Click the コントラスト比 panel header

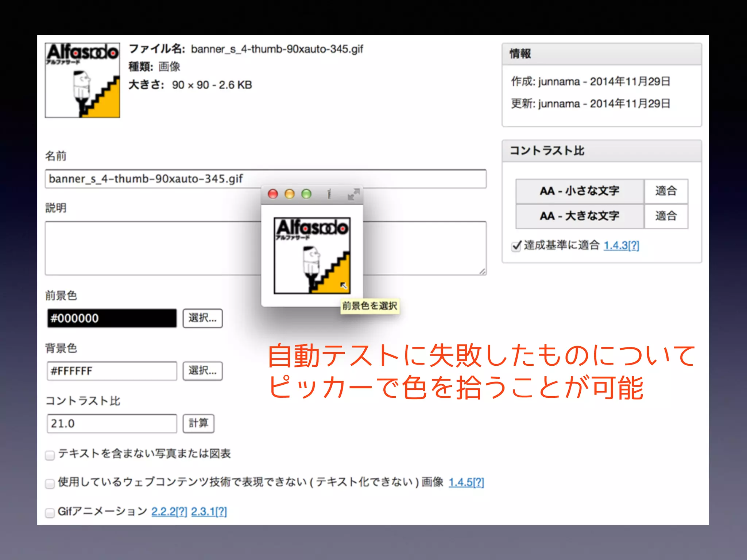click(x=602, y=151)
